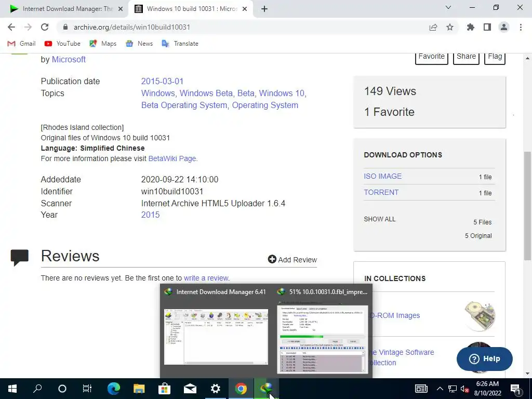This screenshot has height=399, width=532.
Task: Open the Help chat button
Action: click(485, 358)
